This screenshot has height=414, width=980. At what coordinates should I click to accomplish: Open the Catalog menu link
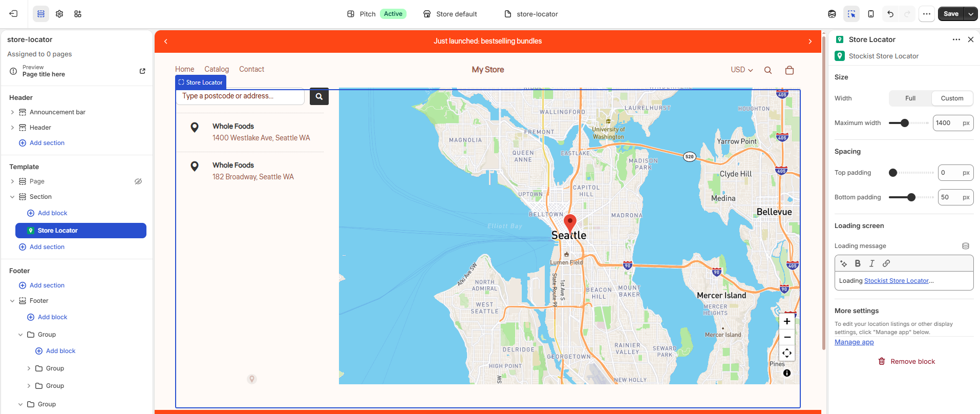click(x=217, y=69)
